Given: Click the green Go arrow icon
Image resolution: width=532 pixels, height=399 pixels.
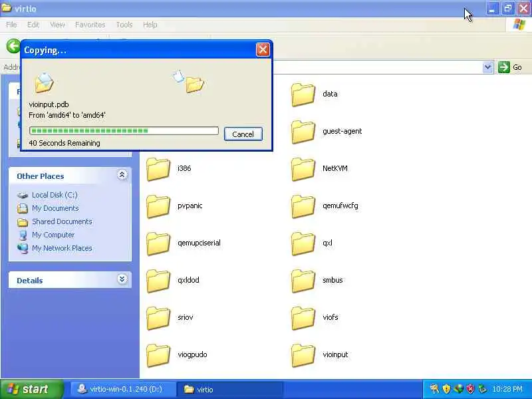Looking at the screenshot, I should (504, 67).
